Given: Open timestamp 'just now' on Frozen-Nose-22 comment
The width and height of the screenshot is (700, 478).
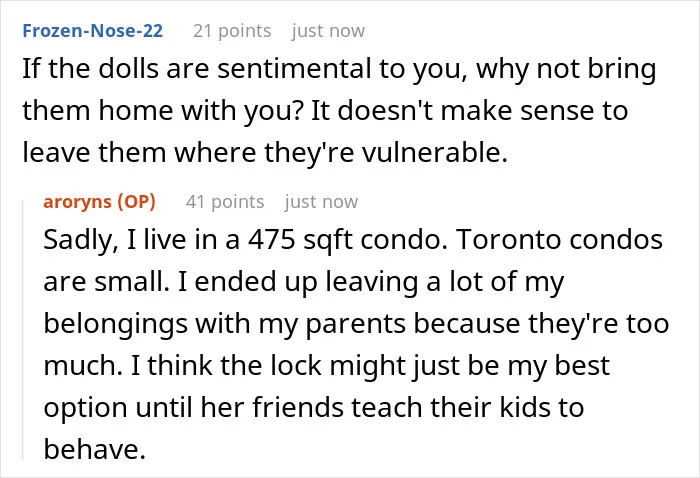Looking at the screenshot, I should click(328, 31).
